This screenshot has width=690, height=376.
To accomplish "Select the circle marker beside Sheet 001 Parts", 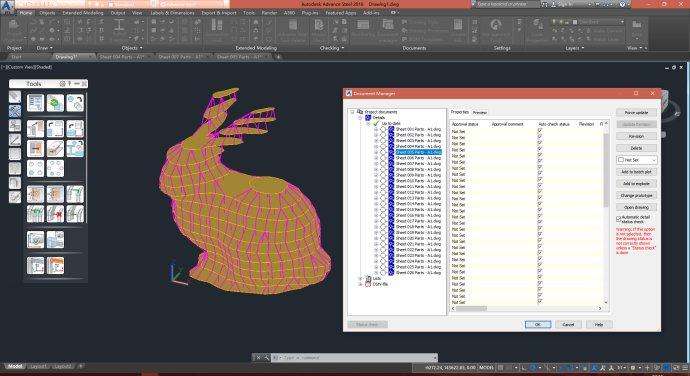I will tap(383, 129).
